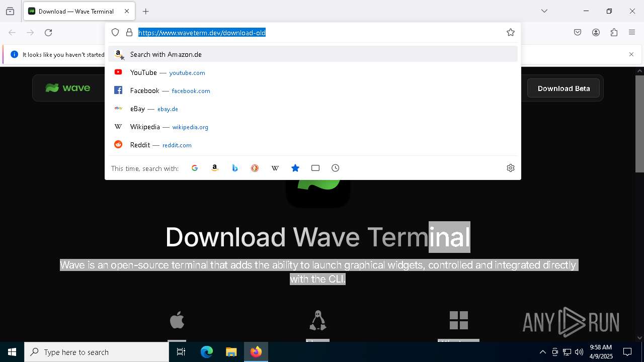Screen dimensions: 644x362
Task: Reload the current page
Action: pos(48,33)
